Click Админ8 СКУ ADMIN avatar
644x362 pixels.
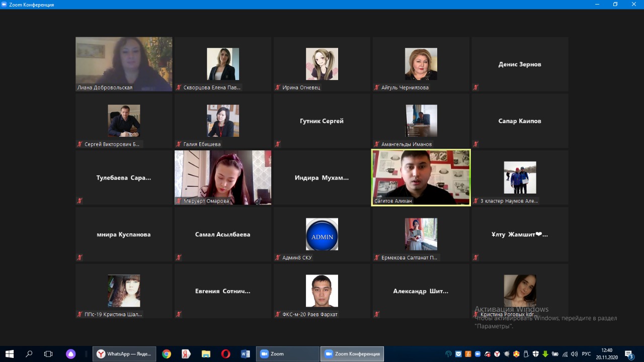pos(322,234)
